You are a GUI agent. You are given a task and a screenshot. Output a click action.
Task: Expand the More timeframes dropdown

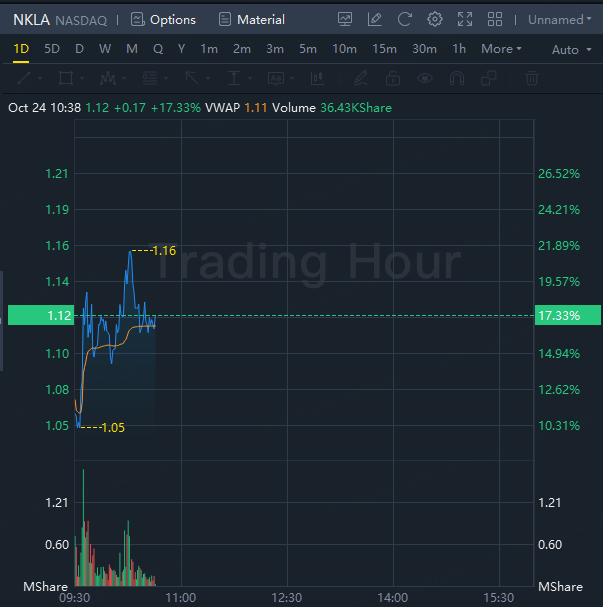click(502, 49)
